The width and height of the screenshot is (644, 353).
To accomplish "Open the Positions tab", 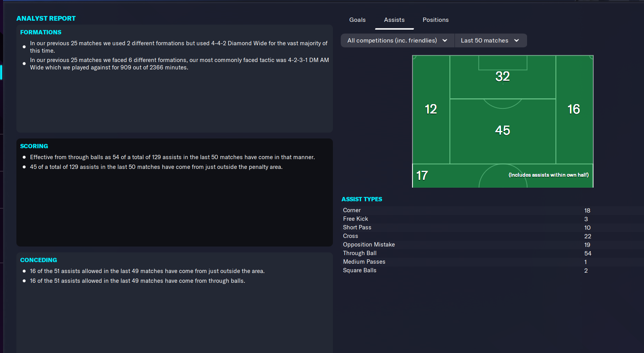I will click(435, 20).
